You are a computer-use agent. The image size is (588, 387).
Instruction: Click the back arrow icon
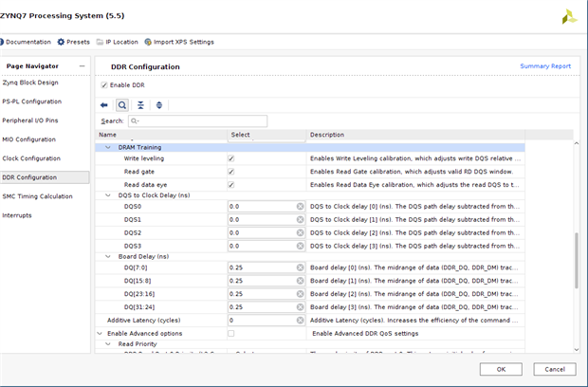point(104,105)
